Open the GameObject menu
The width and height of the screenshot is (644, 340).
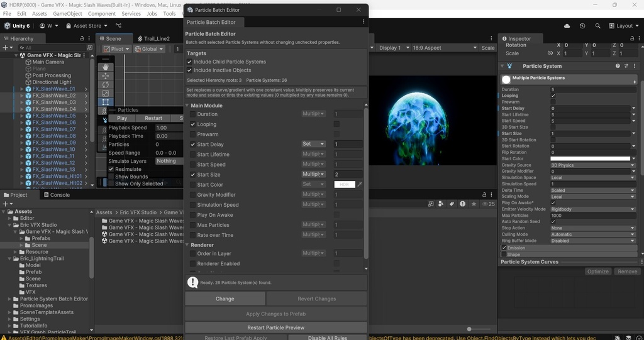coord(67,14)
